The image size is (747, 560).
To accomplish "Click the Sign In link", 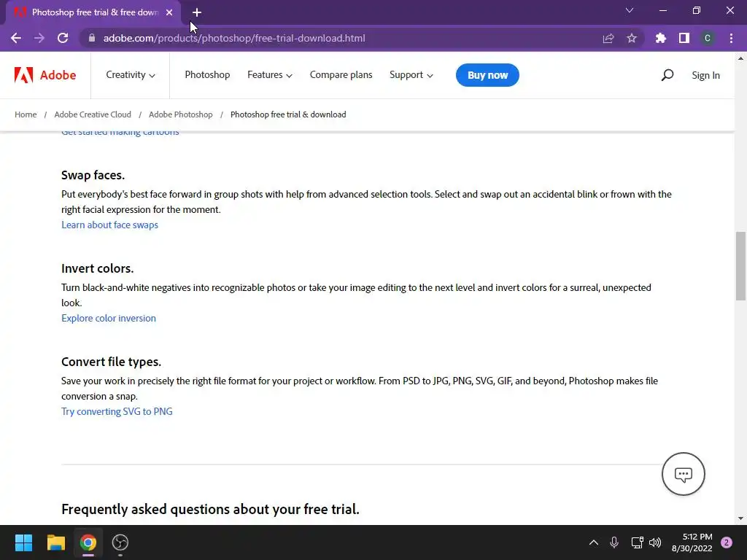I will click(x=705, y=75).
